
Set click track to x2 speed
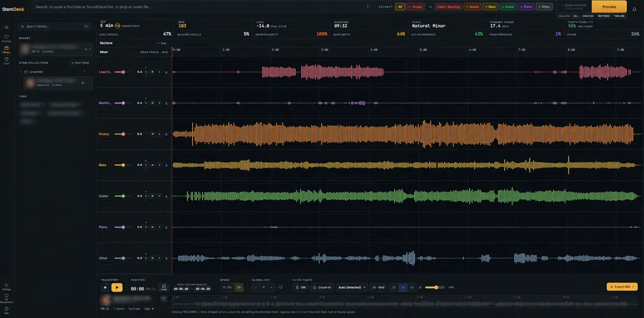412,287
